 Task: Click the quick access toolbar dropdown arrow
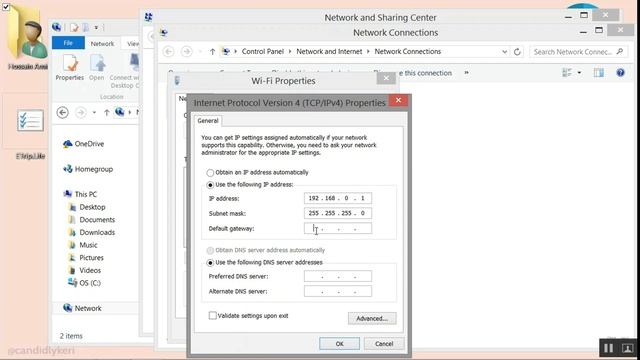[x=96, y=27]
